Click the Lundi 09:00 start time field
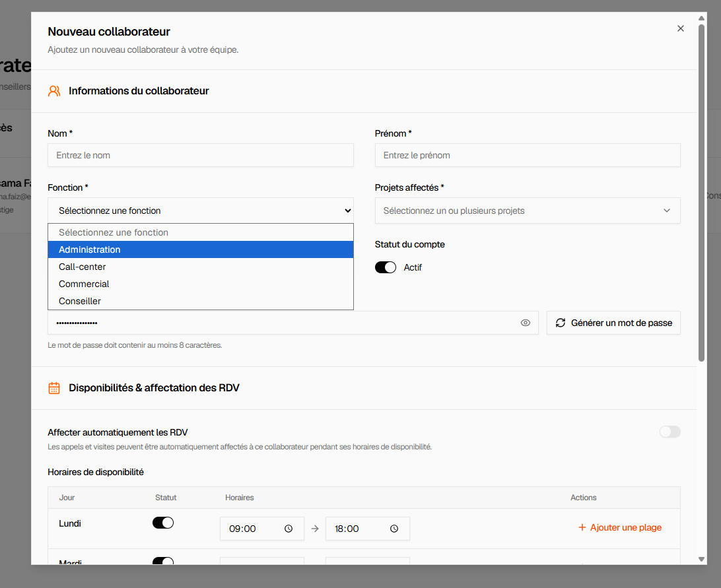Image resolution: width=721 pixels, height=588 pixels. pos(261,529)
